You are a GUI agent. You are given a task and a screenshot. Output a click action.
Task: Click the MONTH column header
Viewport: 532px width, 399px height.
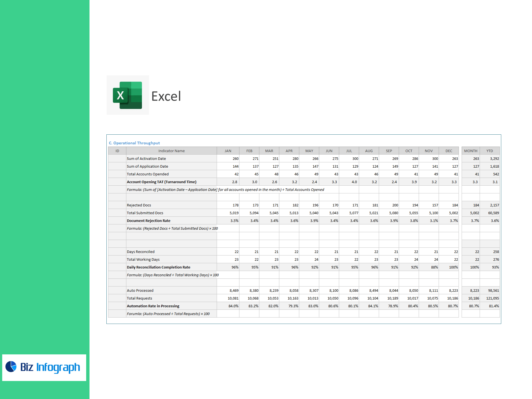pyautogui.click(x=470, y=151)
